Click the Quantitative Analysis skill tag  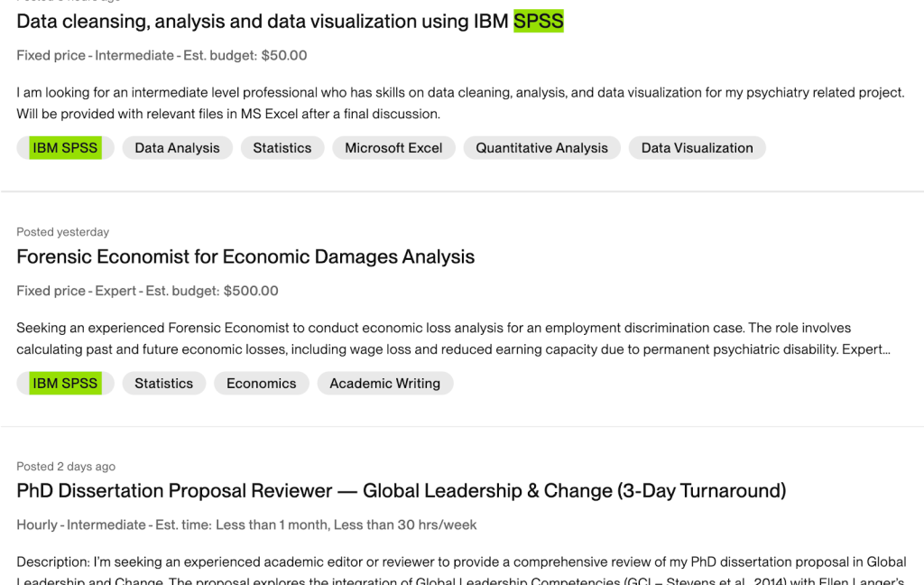coord(541,148)
